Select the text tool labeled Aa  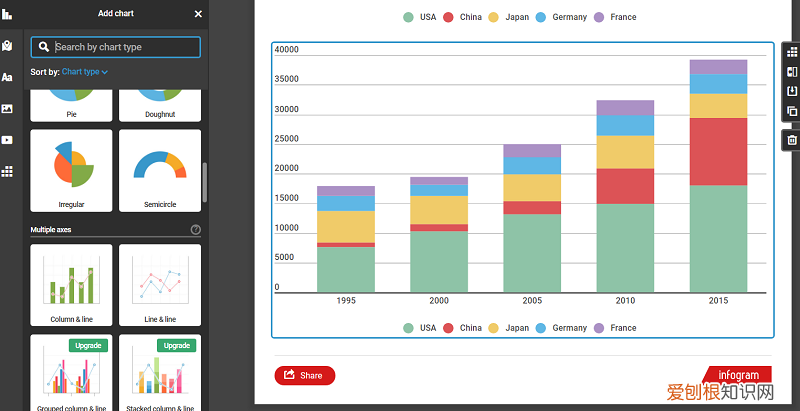tap(7, 77)
